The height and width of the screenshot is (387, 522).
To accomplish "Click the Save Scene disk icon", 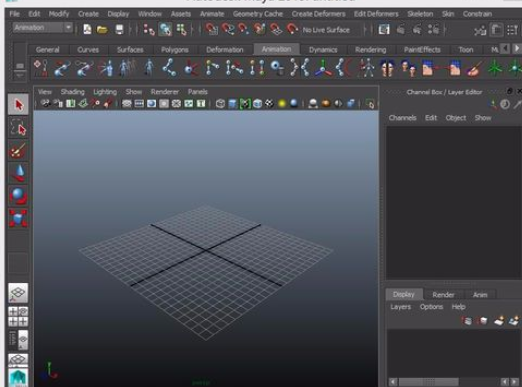I will 119,30.
